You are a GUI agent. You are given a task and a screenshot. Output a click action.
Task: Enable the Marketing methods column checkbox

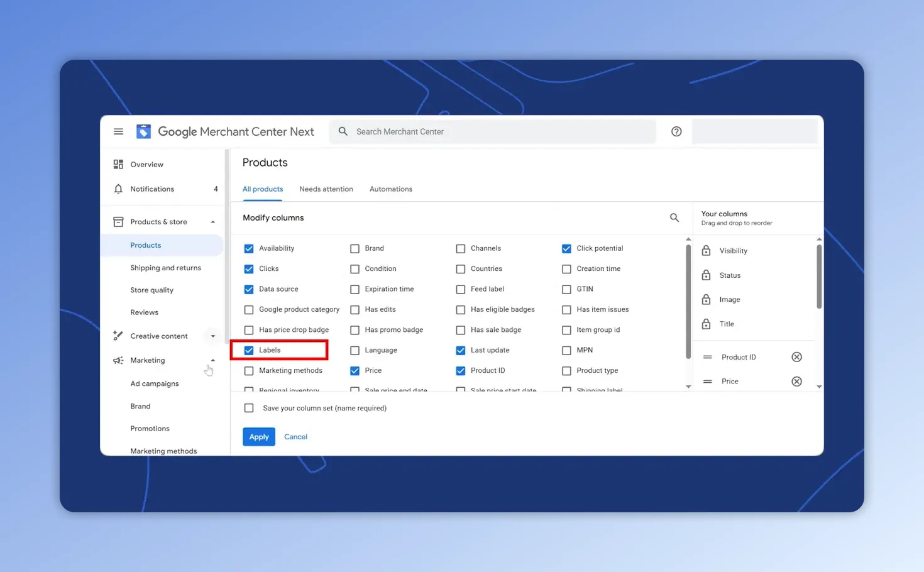coord(249,370)
